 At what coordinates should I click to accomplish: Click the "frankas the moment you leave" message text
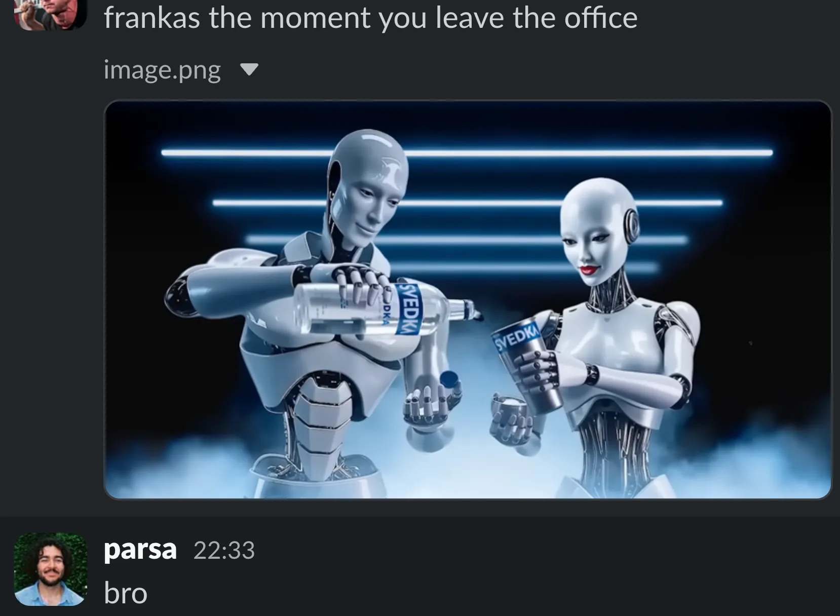[370, 18]
